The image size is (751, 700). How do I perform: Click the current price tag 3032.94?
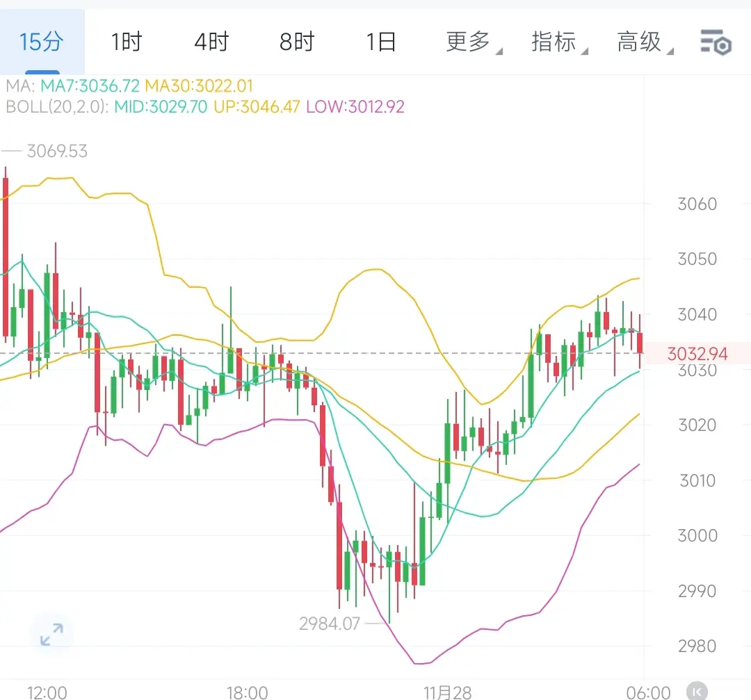[697, 355]
